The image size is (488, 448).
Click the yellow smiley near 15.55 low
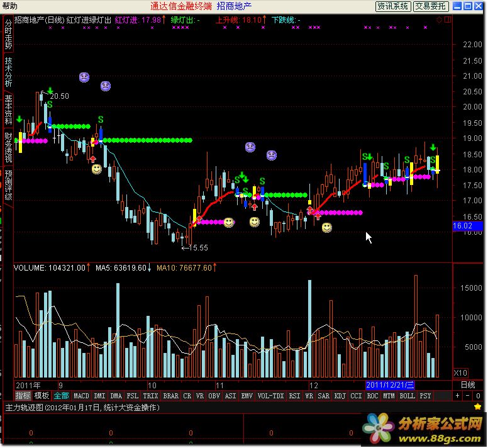[x=229, y=222]
